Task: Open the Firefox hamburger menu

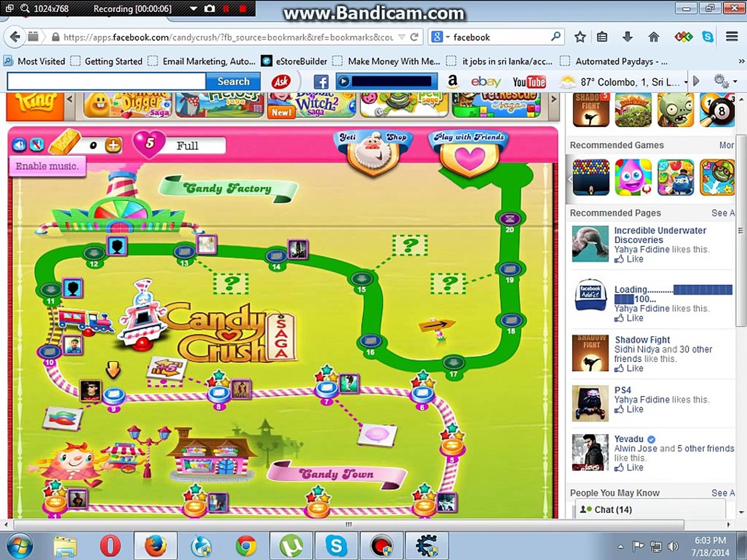Action: [732, 37]
